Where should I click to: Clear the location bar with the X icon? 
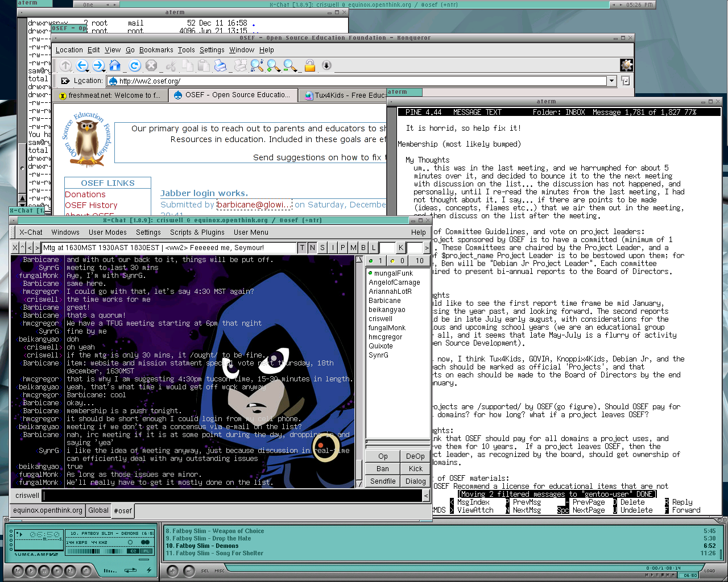[65, 81]
